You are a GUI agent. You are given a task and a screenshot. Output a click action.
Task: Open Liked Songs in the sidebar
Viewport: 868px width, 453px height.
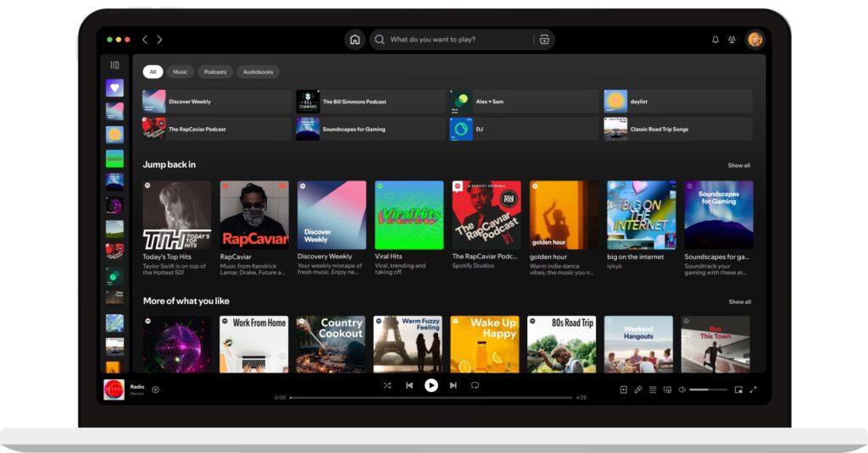114,88
